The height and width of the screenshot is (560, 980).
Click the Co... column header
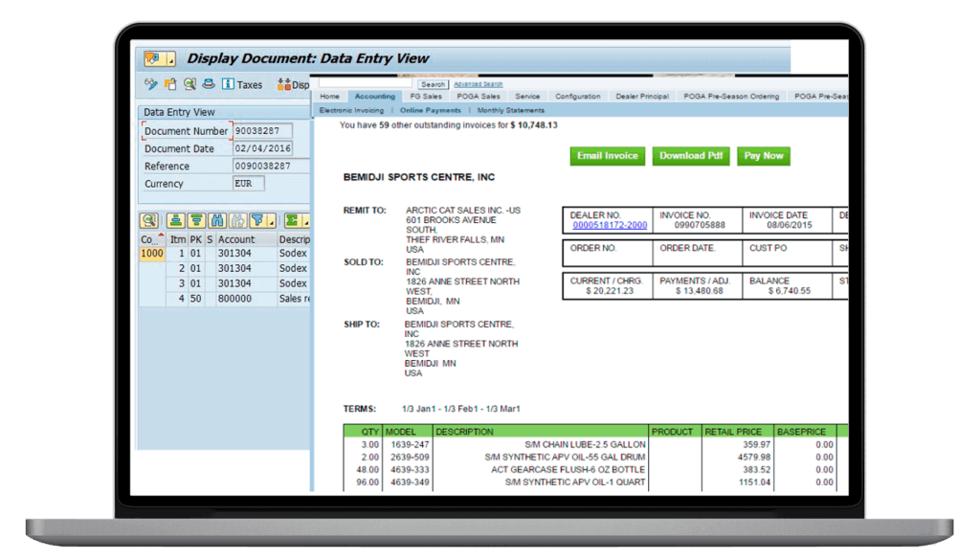point(152,239)
